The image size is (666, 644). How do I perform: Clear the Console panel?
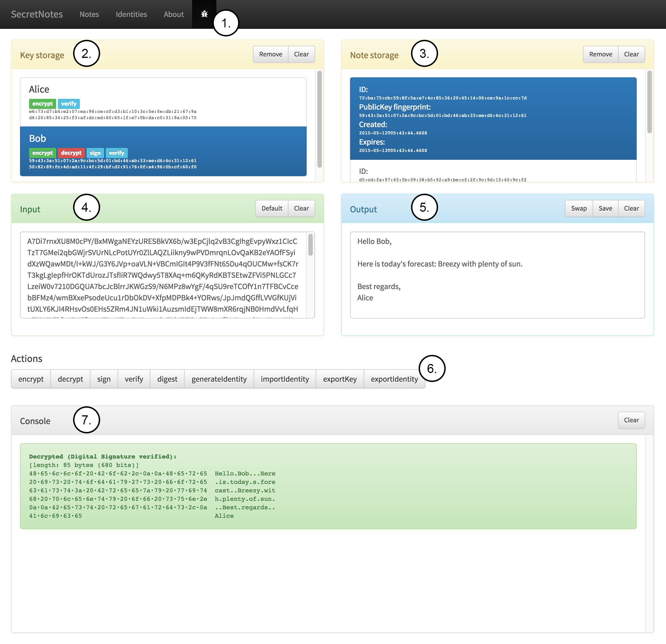pyautogui.click(x=631, y=420)
